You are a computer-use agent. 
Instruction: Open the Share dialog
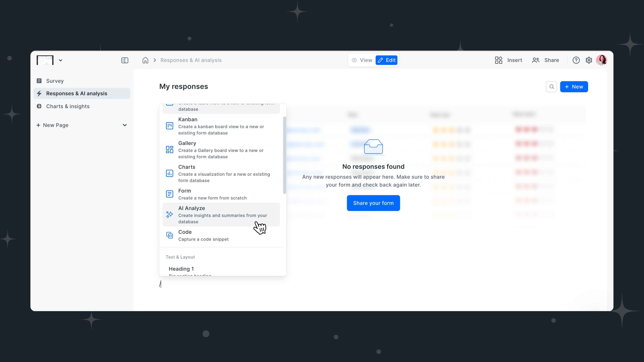pos(545,60)
